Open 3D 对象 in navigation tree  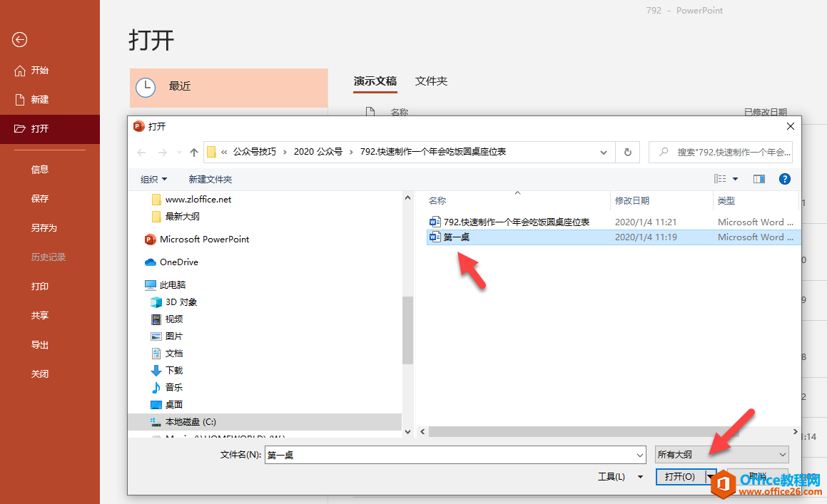coord(181,302)
